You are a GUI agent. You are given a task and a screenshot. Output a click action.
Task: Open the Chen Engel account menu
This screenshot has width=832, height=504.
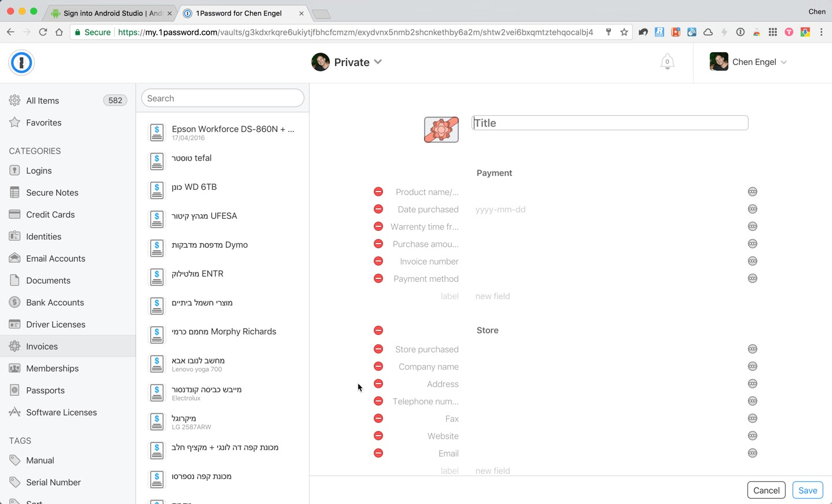tap(748, 62)
